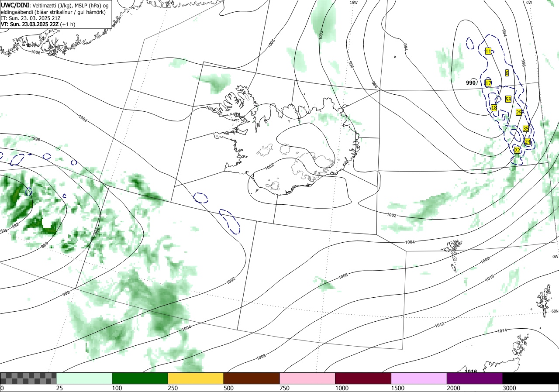Image resolution: width=559 pixels, height=392 pixels.
Task: Select the 1010 isobar label
Action: pos(489,278)
